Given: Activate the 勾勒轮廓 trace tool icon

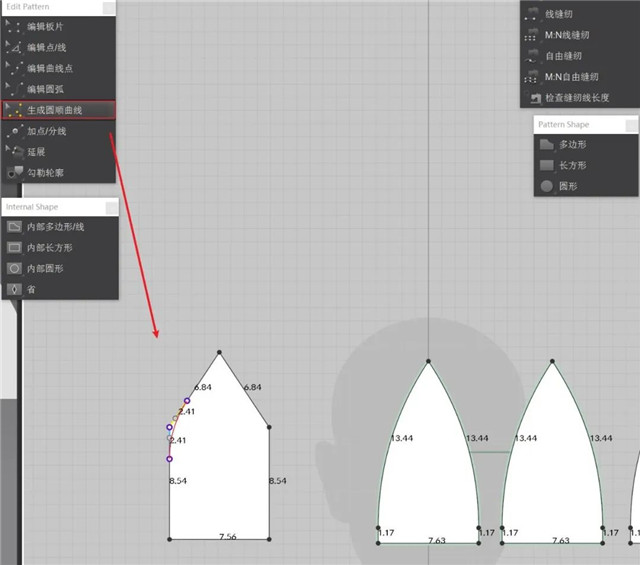Looking at the screenshot, I should point(15,172).
